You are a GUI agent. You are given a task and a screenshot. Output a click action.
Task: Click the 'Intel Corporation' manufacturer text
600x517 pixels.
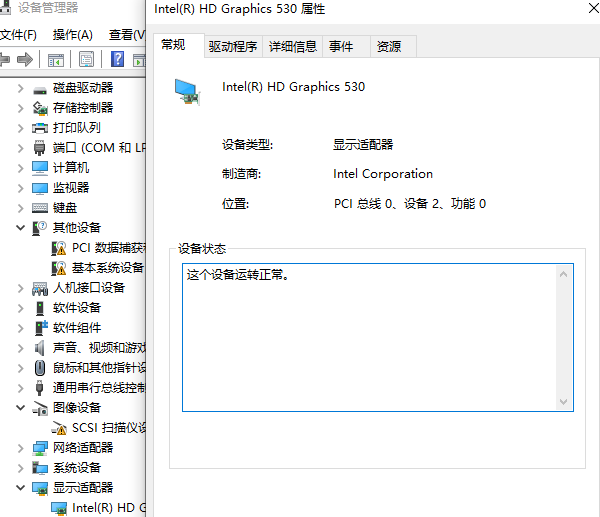pyautogui.click(x=383, y=174)
